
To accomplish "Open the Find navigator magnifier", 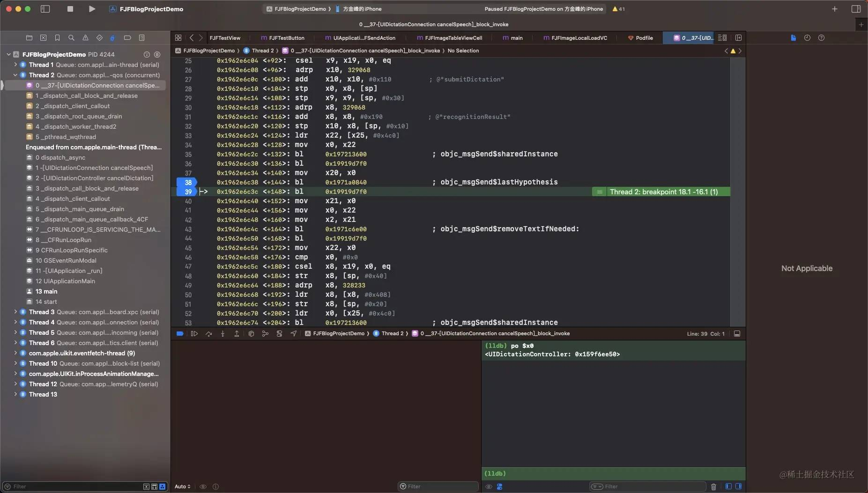I will 71,37.
